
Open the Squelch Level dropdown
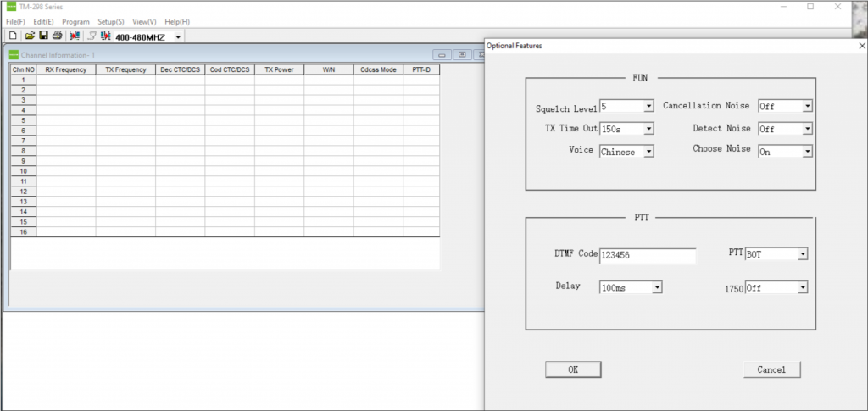tap(648, 107)
